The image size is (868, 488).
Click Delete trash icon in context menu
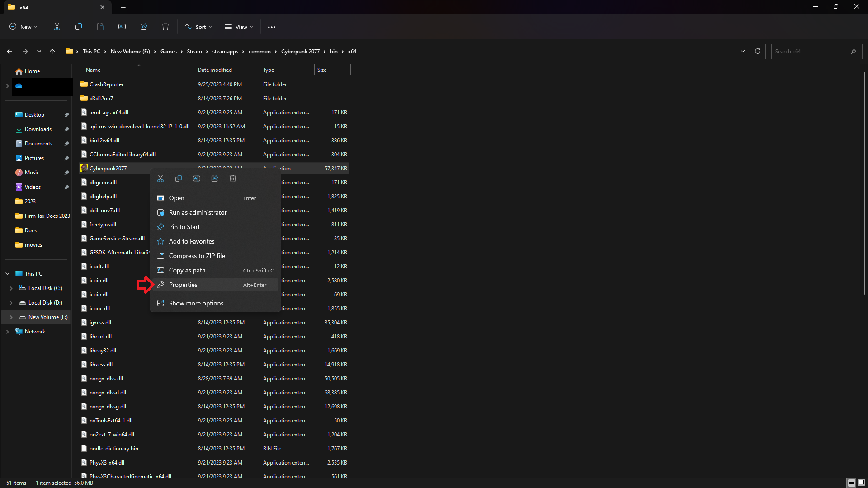(x=233, y=178)
